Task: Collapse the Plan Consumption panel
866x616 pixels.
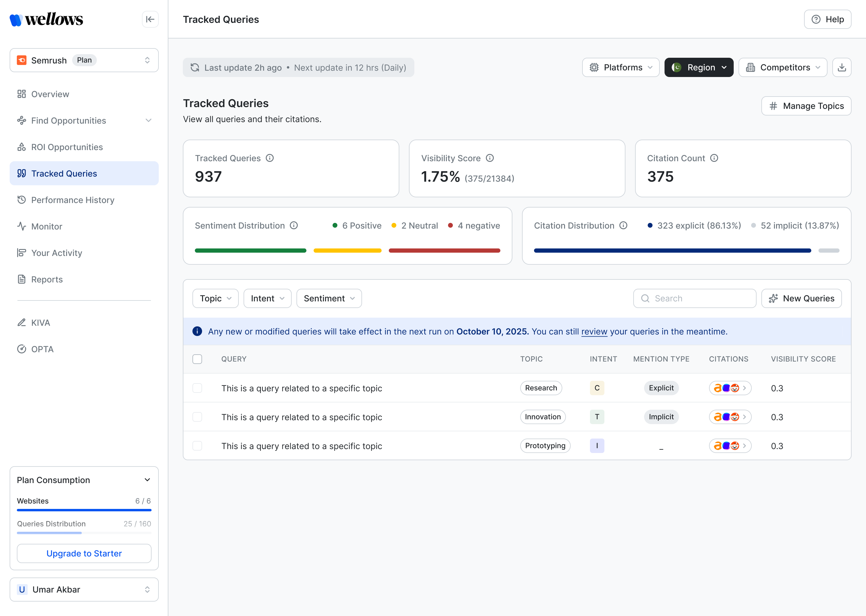Action: click(148, 480)
